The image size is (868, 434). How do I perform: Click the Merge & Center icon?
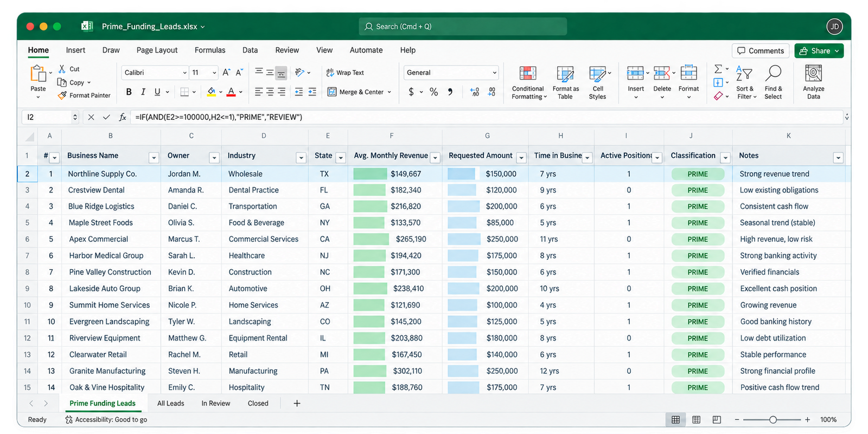[332, 92]
